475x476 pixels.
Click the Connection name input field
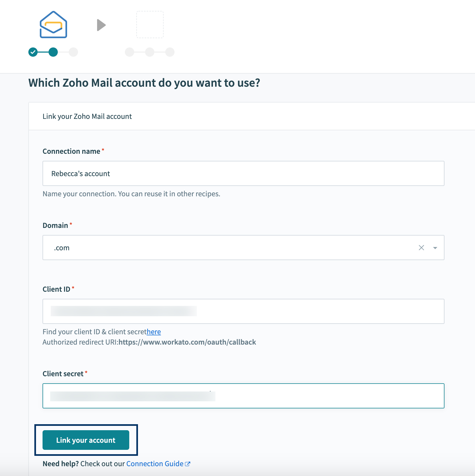click(x=243, y=173)
